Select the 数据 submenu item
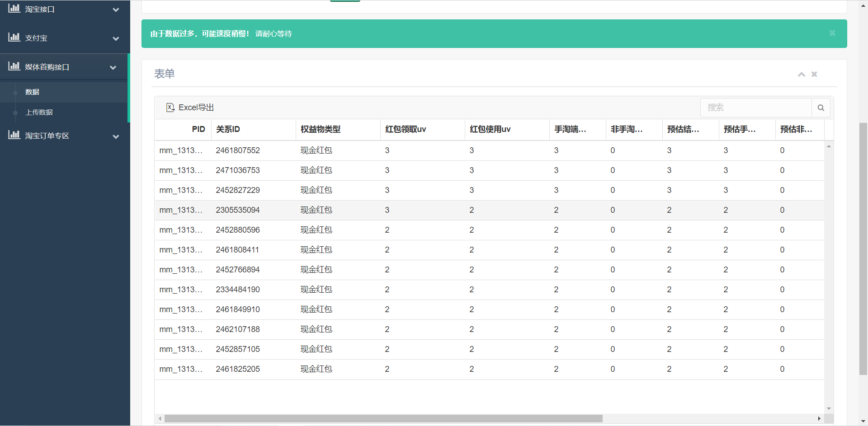 pos(64,92)
